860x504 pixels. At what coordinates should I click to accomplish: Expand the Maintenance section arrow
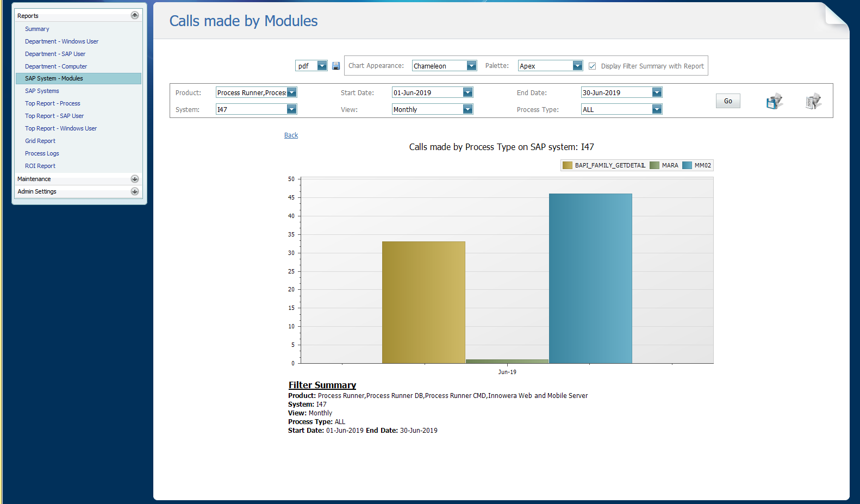pyautogui.click(x=135, y=179)
